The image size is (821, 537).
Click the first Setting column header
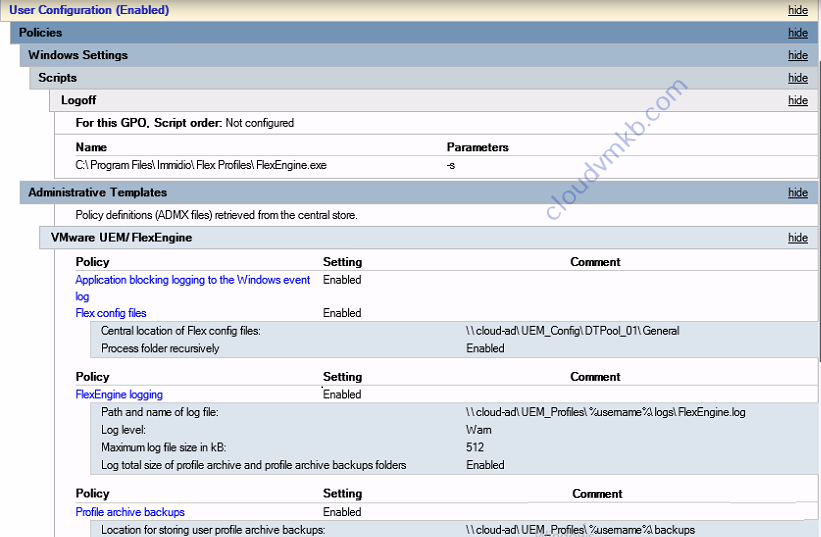click(x=342, y=262)
